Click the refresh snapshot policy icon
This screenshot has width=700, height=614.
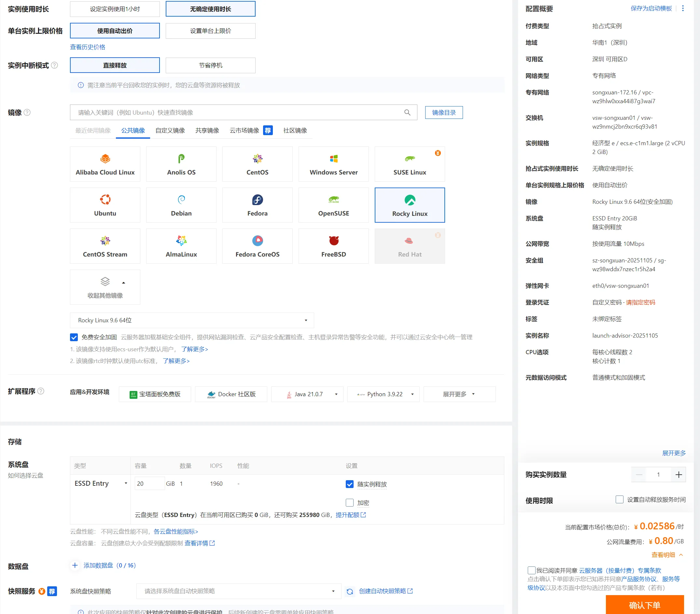click(x=350, y=592)
